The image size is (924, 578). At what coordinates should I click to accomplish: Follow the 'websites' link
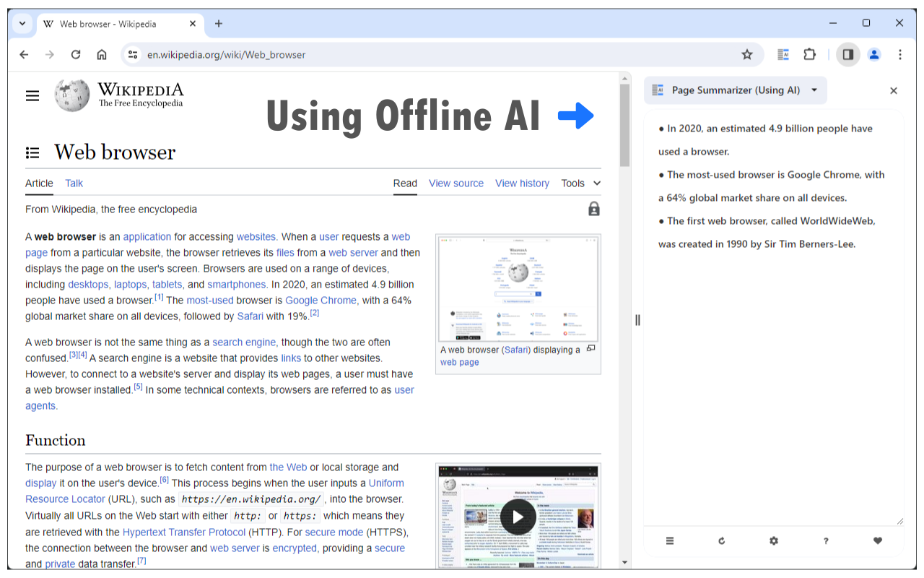coord(257,236)
